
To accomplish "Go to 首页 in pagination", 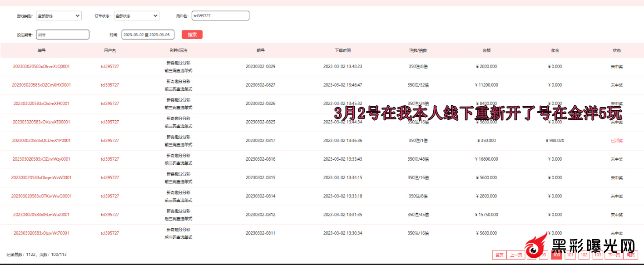I will (x=499, y=255).
